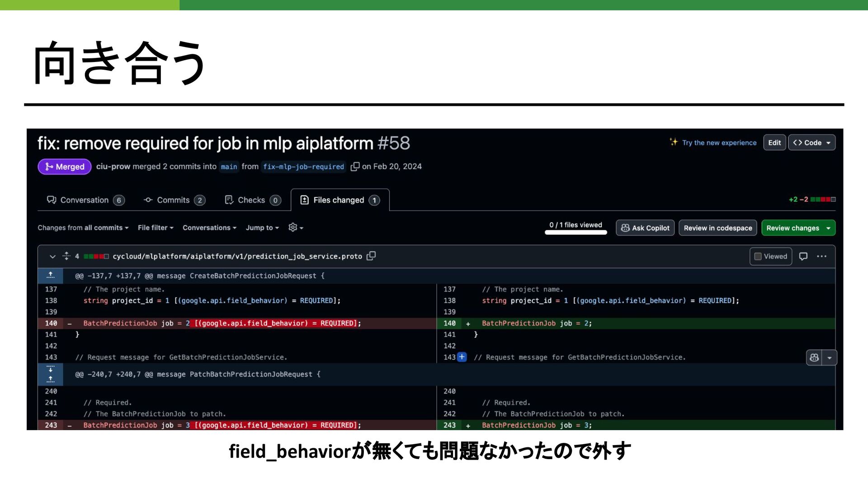Copy the branch name fix-mlp-job-required
Image resolution: width=868 pixels, height=489 pixels.
click(x=355, y=166)
